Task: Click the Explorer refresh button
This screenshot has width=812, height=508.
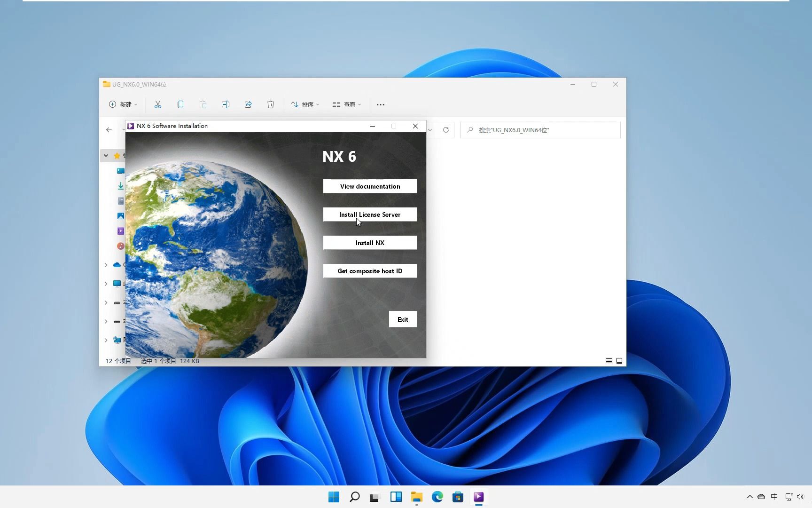Action: pyautogui.click(x=446, y=130)
